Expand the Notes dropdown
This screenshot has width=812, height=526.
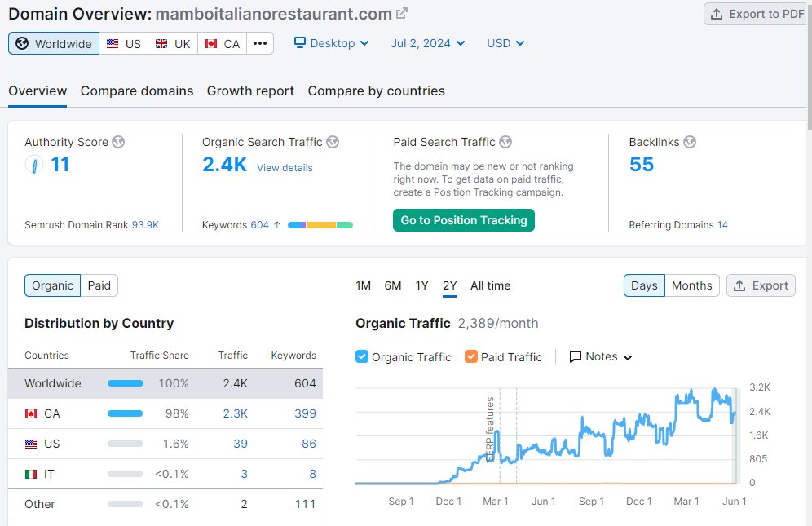coord(601,357)
